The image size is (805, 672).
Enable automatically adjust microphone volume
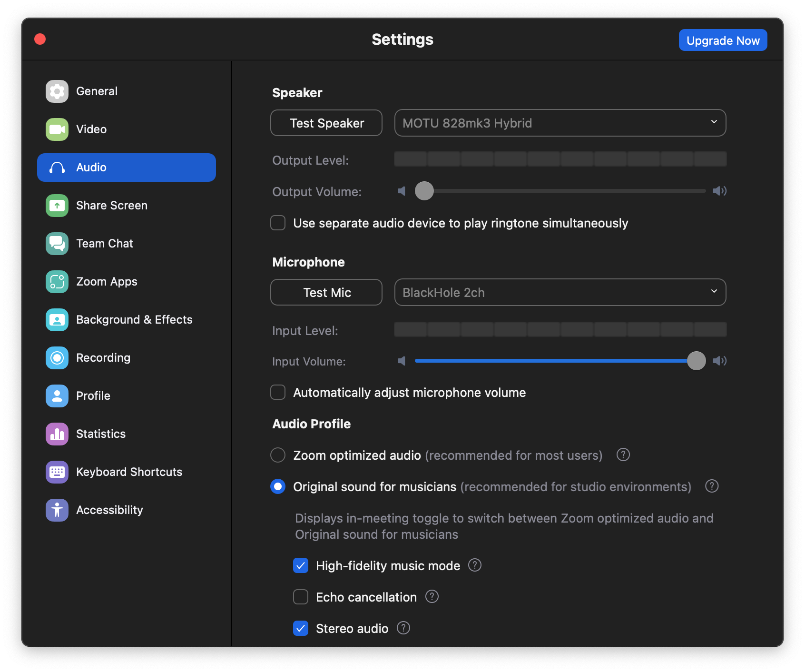click(278, 393)
